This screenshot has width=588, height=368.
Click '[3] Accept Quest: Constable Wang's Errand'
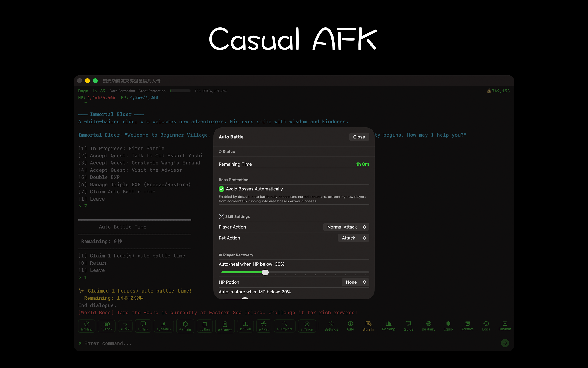(x=139, y=163)
